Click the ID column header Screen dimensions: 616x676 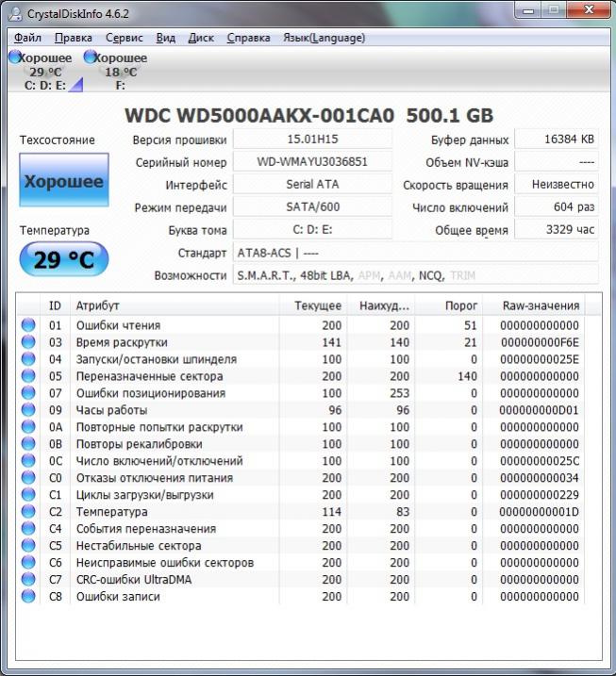55,305
